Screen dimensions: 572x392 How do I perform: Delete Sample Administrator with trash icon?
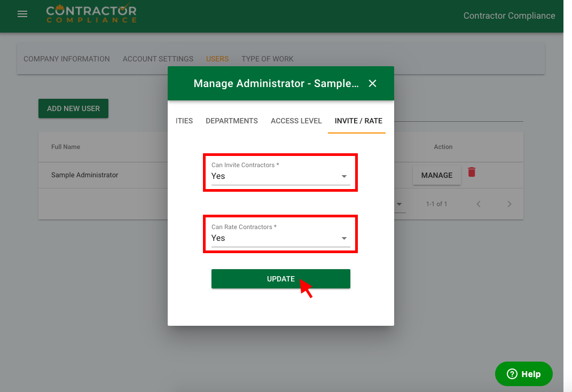(472, 172)
